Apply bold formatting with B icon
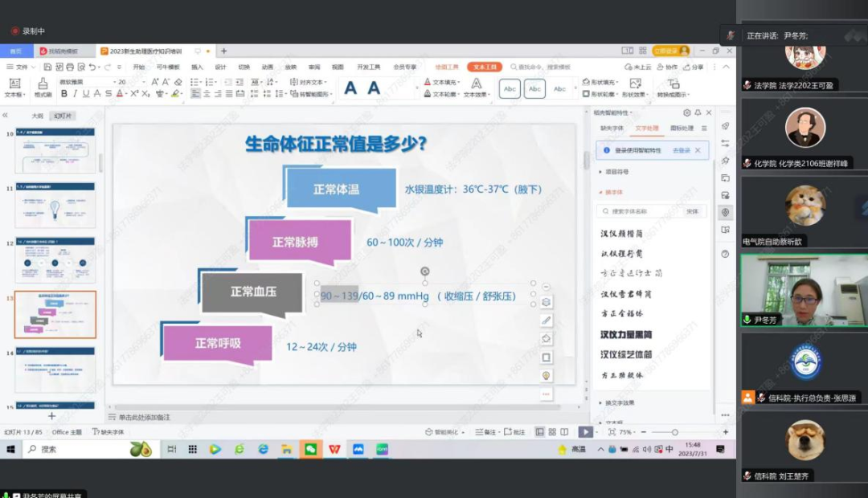 point(63,94)
